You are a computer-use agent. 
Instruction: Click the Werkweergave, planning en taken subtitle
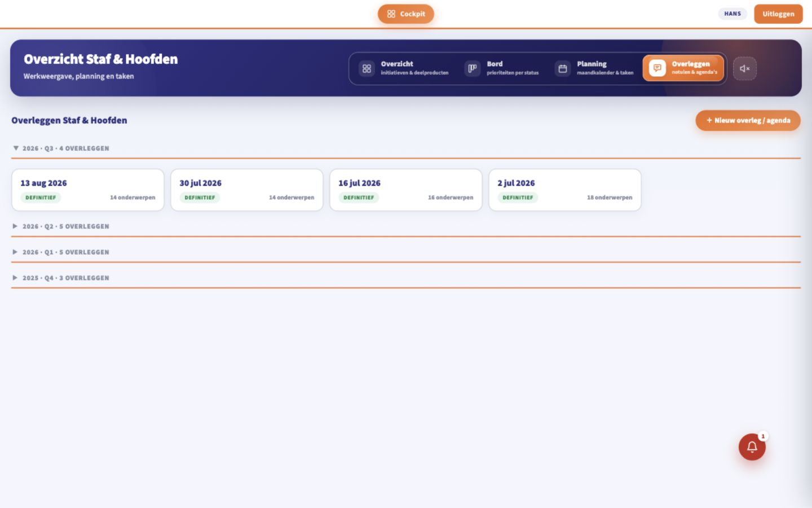click(79, 76)
